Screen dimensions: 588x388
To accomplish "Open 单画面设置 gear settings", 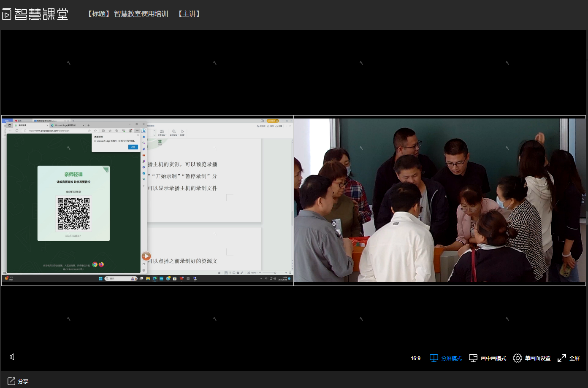I will 518,358.
